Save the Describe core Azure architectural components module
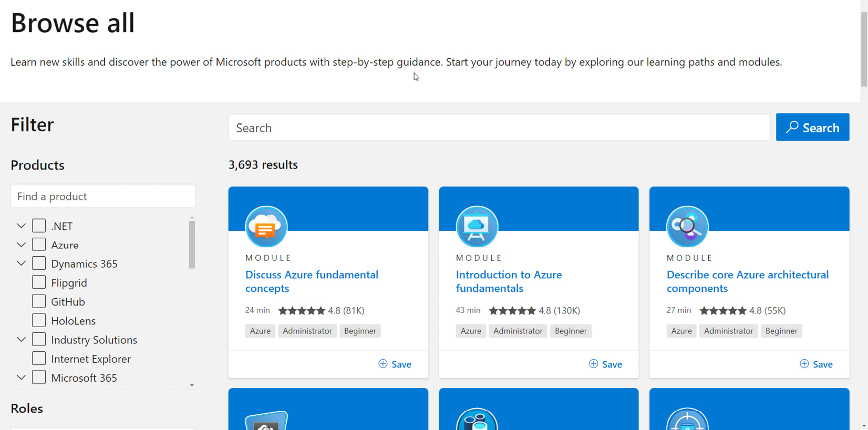Screen dimensions: 868x430 tap(817, 364)
